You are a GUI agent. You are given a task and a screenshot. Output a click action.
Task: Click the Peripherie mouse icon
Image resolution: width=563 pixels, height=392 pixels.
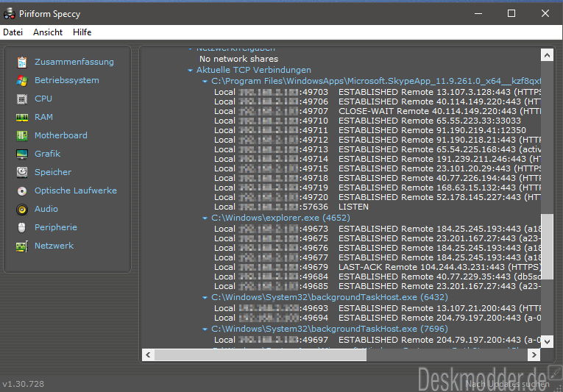click(x=22, y=227)
